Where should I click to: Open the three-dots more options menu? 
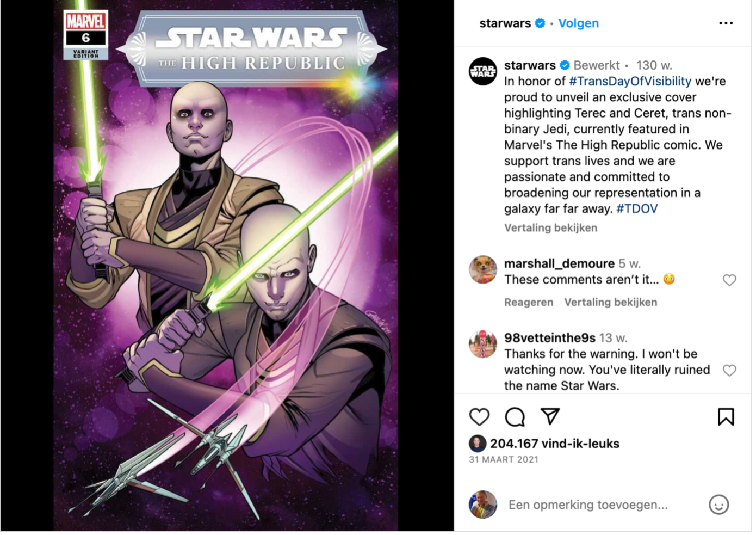726,23
